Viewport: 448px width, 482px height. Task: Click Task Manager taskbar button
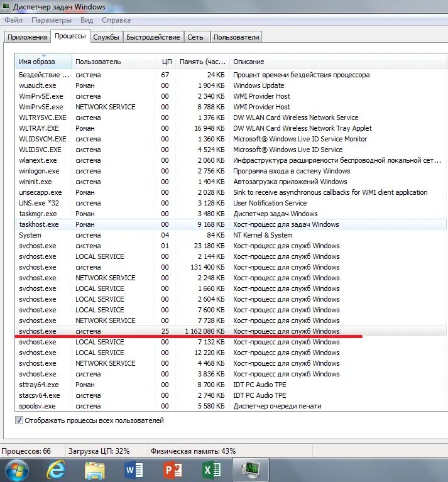(x=251, y=470)
